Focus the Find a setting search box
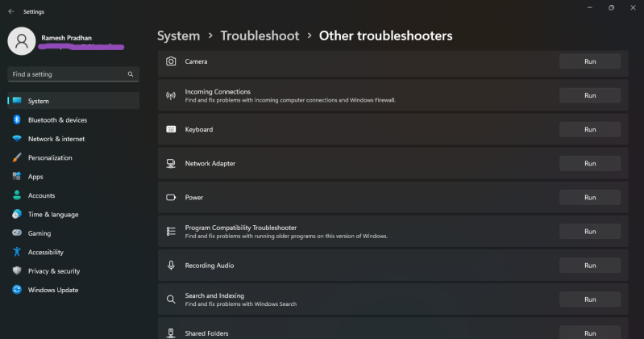 point(73,74)
